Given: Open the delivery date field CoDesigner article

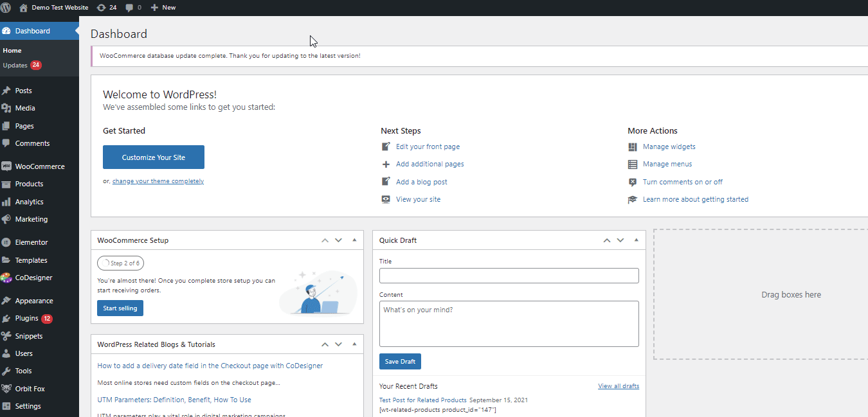Looking at the screenshot, I should [x=210, y=366].
